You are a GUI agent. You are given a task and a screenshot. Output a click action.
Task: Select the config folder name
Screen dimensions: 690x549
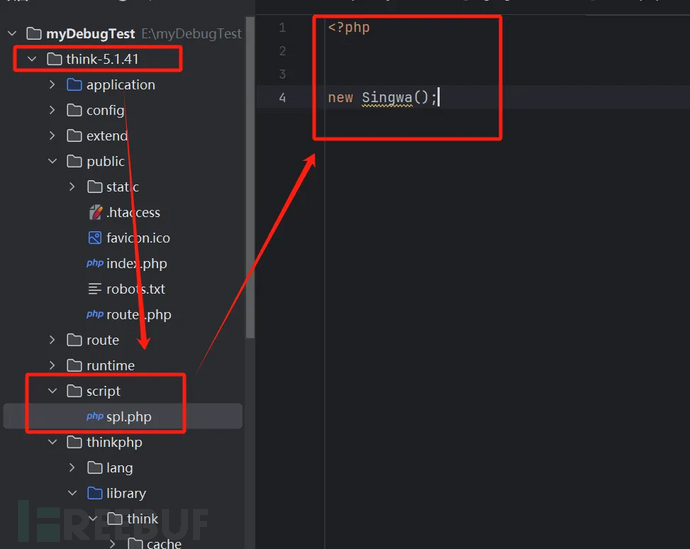click(105, 110)
